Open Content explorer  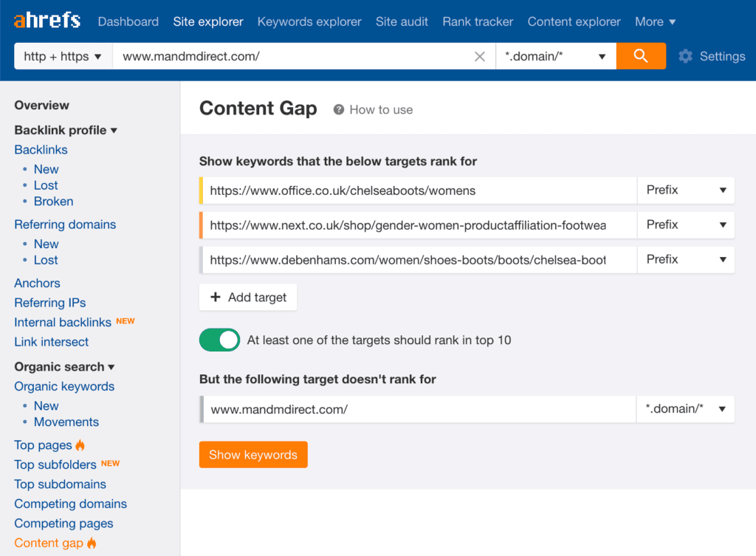(x=574, y=21)
